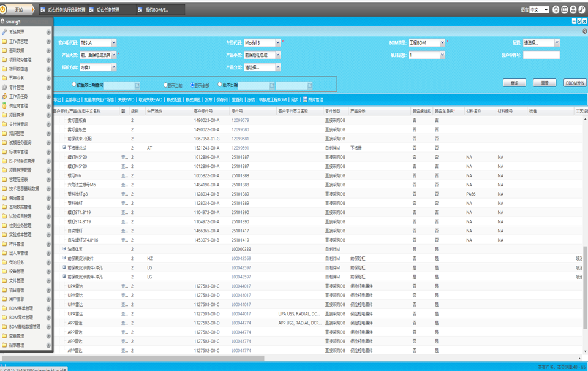Click the 查询 button
The image size is (588, 371).
point(514,83)
